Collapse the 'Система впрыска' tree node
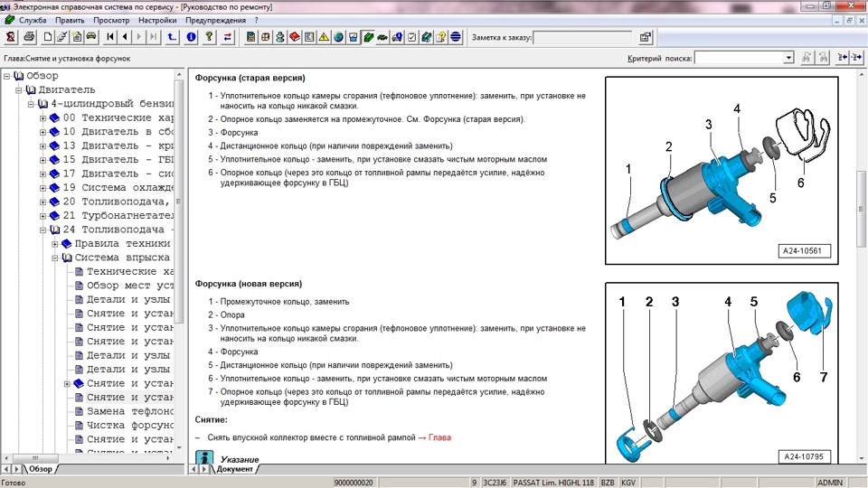Screen dimensions: 868x488 (x=55, y=258)
